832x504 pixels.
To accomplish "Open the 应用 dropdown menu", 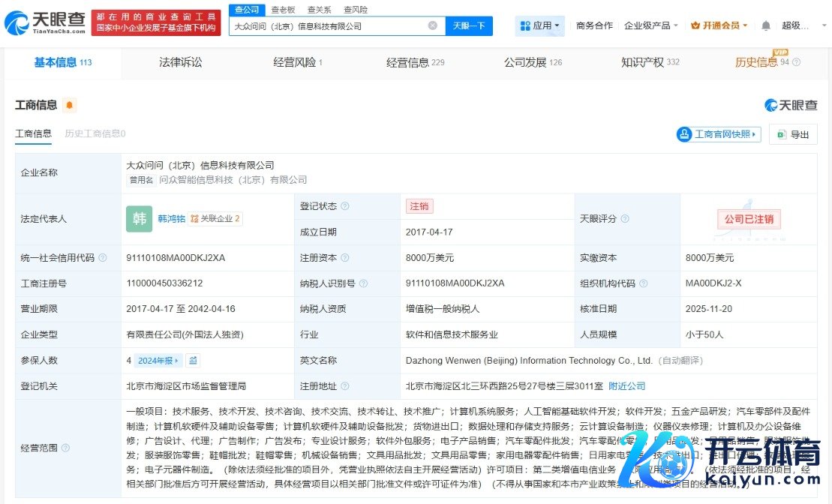I will 539,25.
